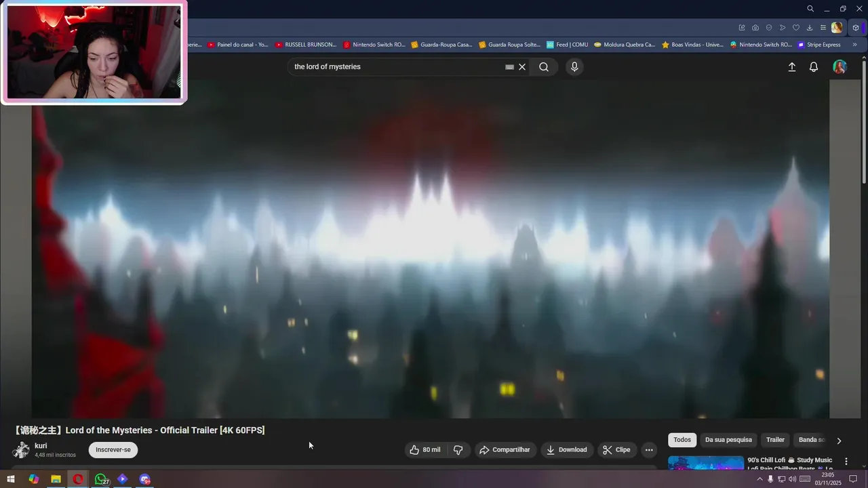Take a snapshot with Opera camera icon
Image resolution: width=868 pixels, height=488 pixels.
[x=755, y=28]
